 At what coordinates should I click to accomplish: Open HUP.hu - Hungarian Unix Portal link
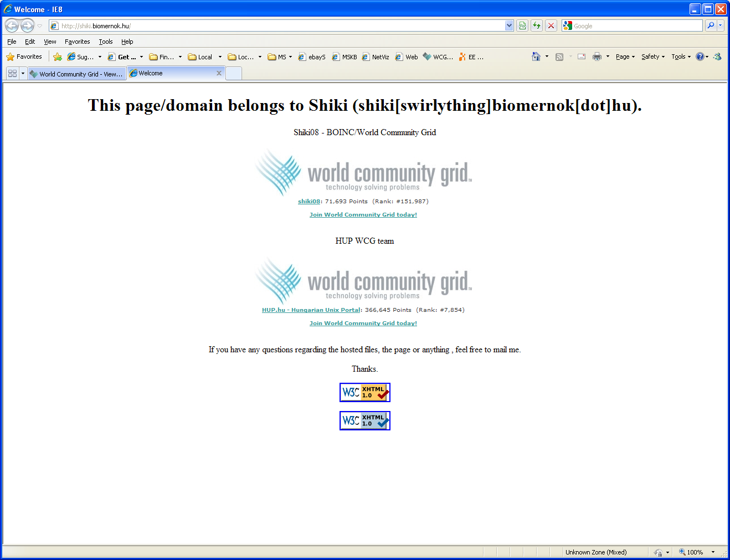tap(311, 310)
